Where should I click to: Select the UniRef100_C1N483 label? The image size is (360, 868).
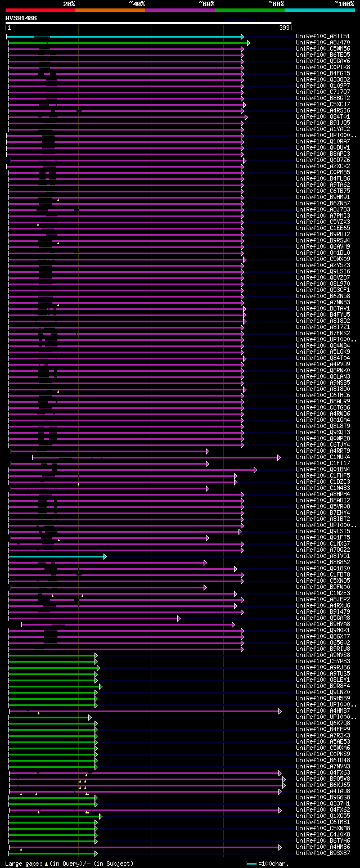pyautogui.click(x=323, y=488)
